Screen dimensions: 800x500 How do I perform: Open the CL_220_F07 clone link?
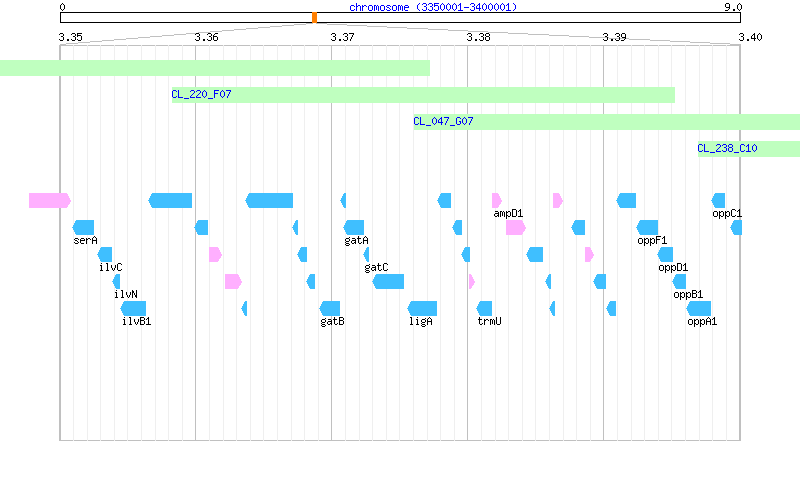202,94
